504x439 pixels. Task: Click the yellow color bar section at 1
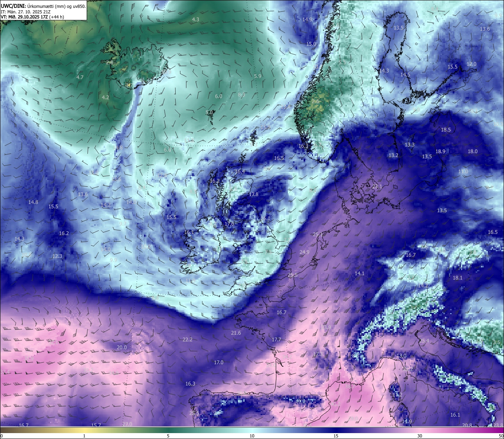(84, 430)
